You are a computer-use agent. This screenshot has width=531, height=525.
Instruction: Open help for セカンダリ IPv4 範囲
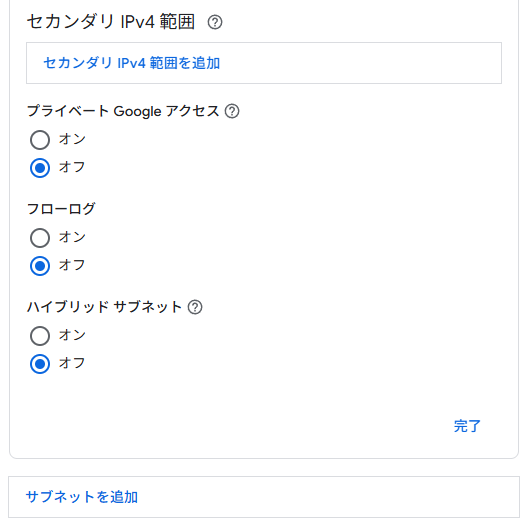click(x=215, y=22)
